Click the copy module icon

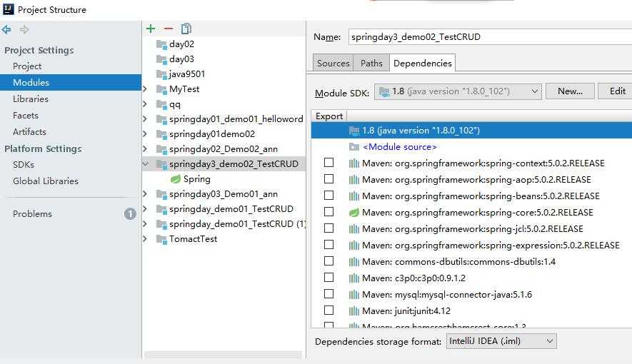(186, 29)
